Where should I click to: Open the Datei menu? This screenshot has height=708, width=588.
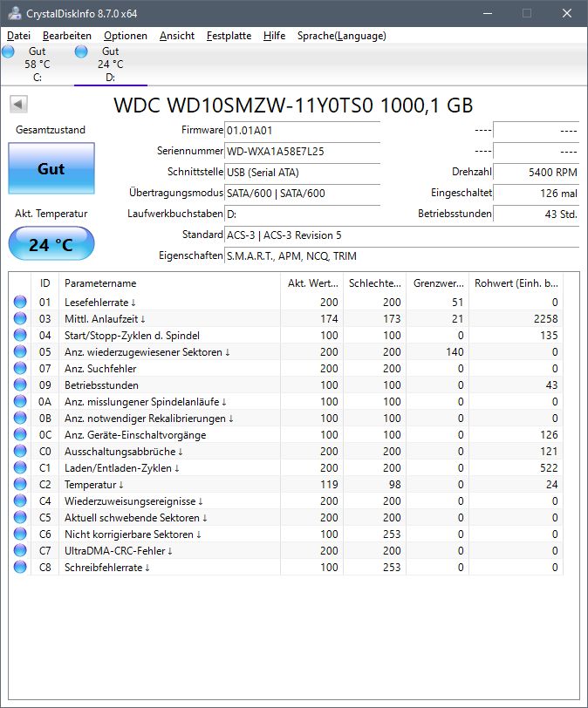point(18,36)
